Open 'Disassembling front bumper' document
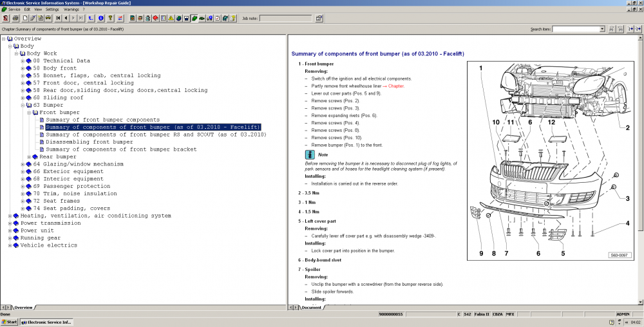Viewport: 644px width, 327px height. pos(90,142)
